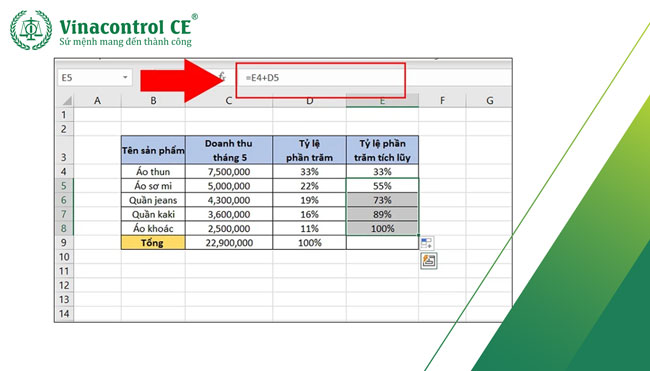This screenshot has width=650, height=371.
Task: Click the 'Doanh thu tháng 5' header cell
Action: point(229,150)
